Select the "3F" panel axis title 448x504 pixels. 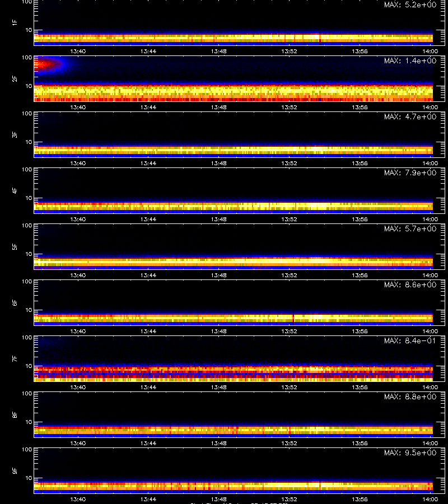tap(15, 134)
